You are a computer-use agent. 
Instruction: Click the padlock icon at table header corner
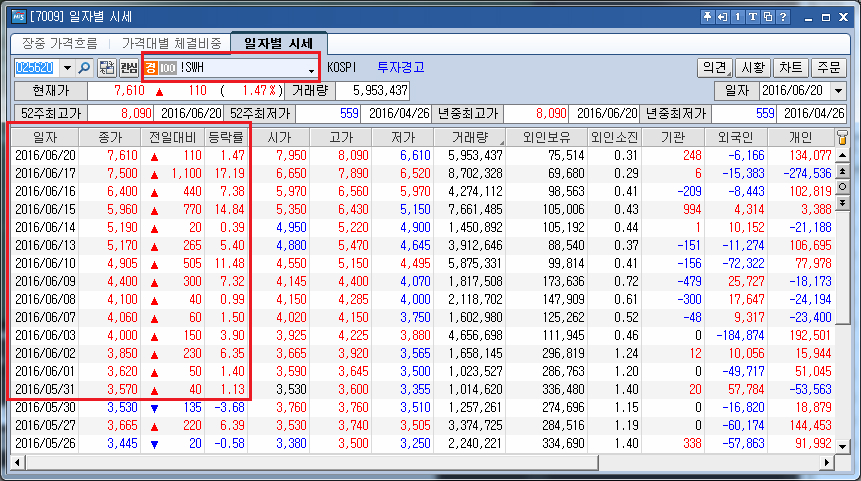click(842, 137)
